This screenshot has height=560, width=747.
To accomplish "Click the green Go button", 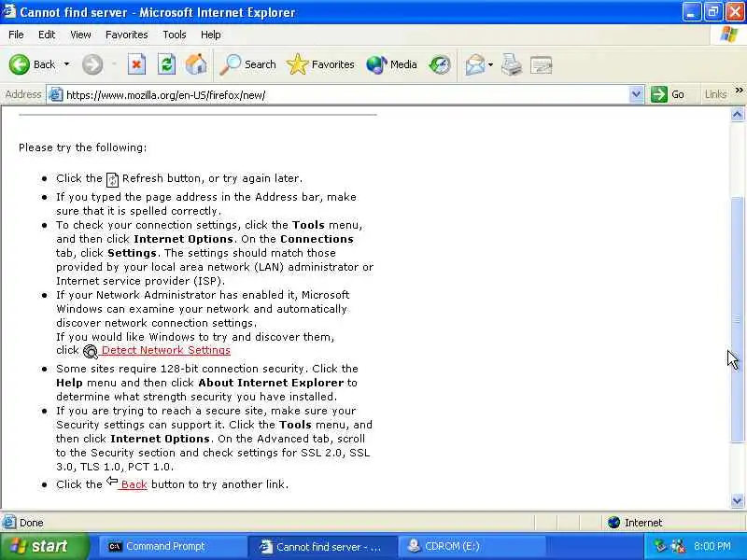I will [668, 94].
